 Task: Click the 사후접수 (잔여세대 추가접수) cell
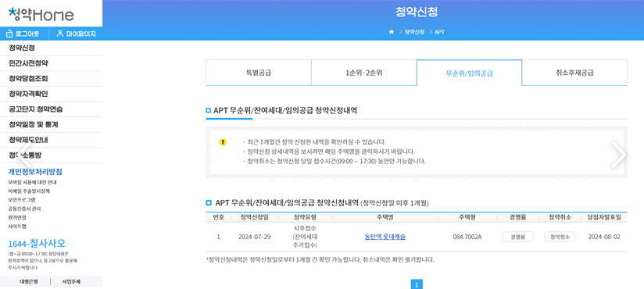tap(305, 237)
